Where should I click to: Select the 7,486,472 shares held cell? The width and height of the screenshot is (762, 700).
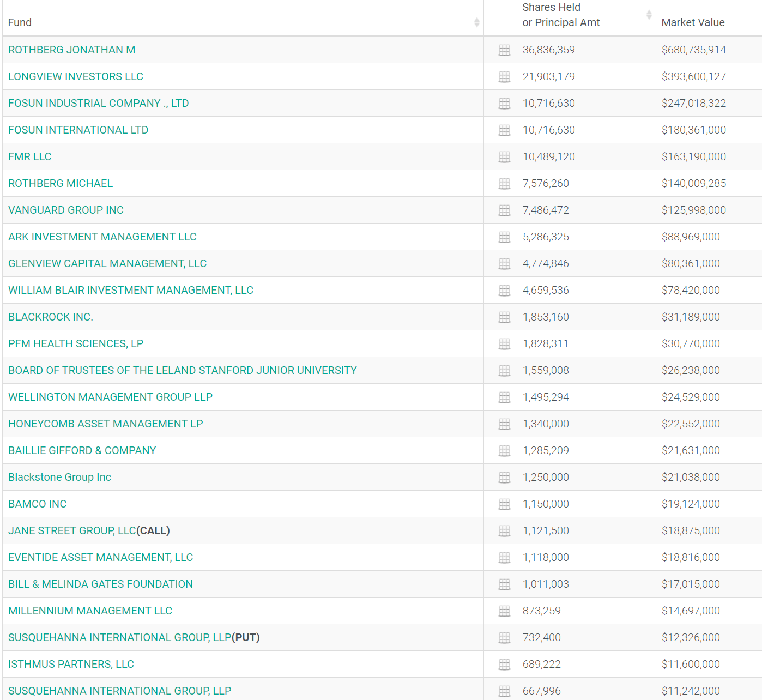pyautogui.click(x=546, y=210)
